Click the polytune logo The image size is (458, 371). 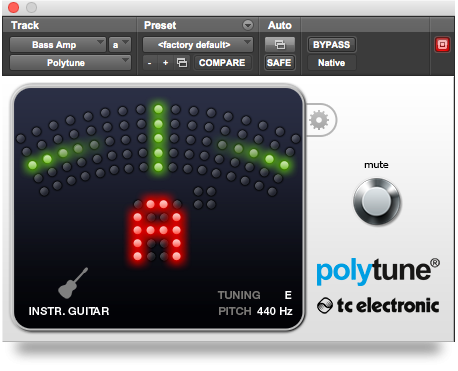tap(378, 271)
